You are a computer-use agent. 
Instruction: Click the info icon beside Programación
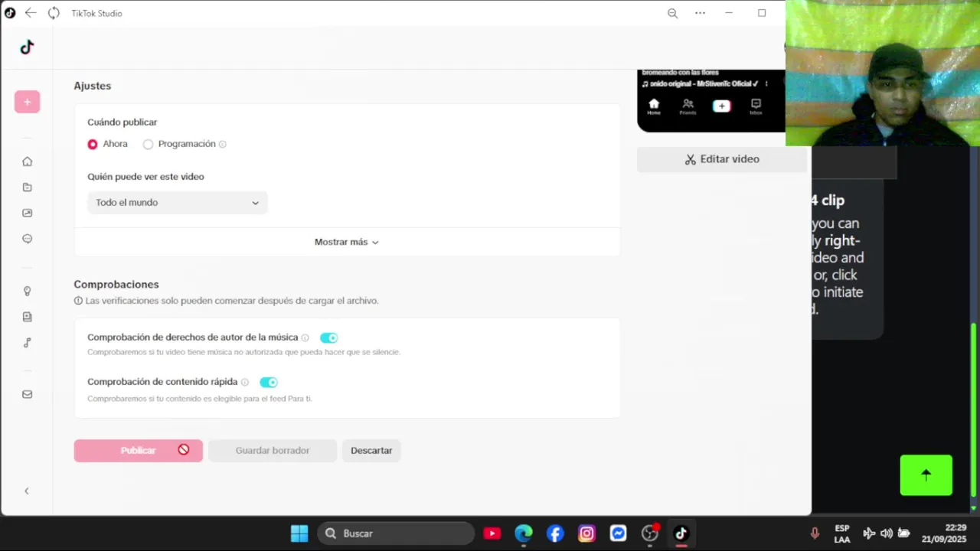tap(223, 144)
